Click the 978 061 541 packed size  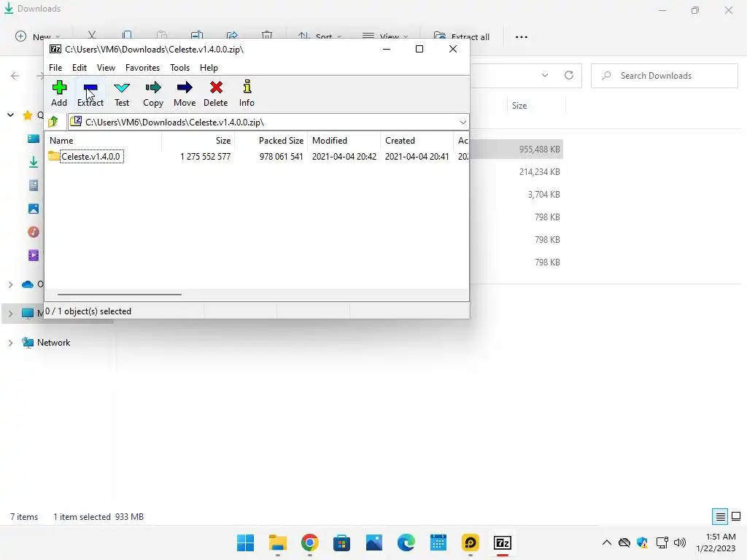point(281,157)
